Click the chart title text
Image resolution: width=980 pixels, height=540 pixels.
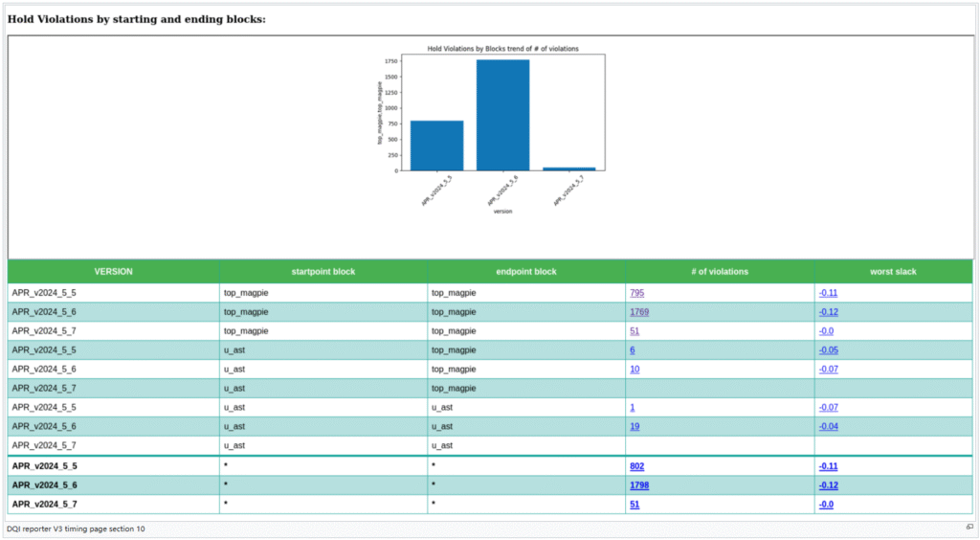502,48
